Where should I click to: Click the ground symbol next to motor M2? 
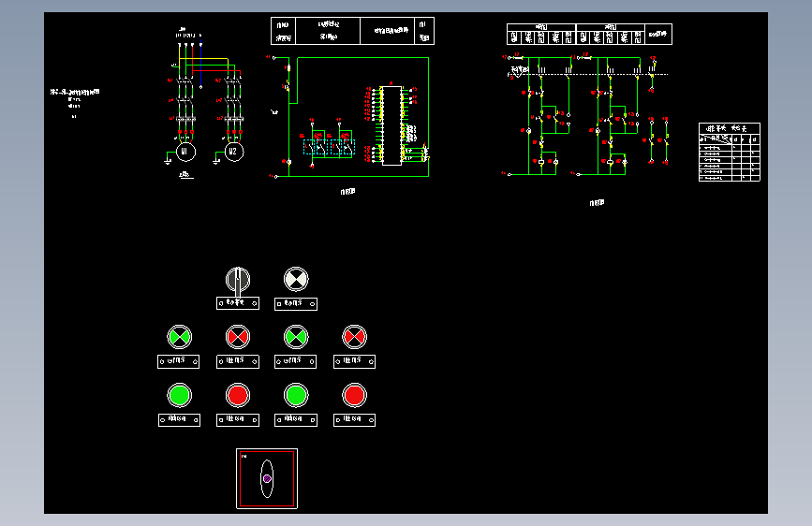click(215, 163)
